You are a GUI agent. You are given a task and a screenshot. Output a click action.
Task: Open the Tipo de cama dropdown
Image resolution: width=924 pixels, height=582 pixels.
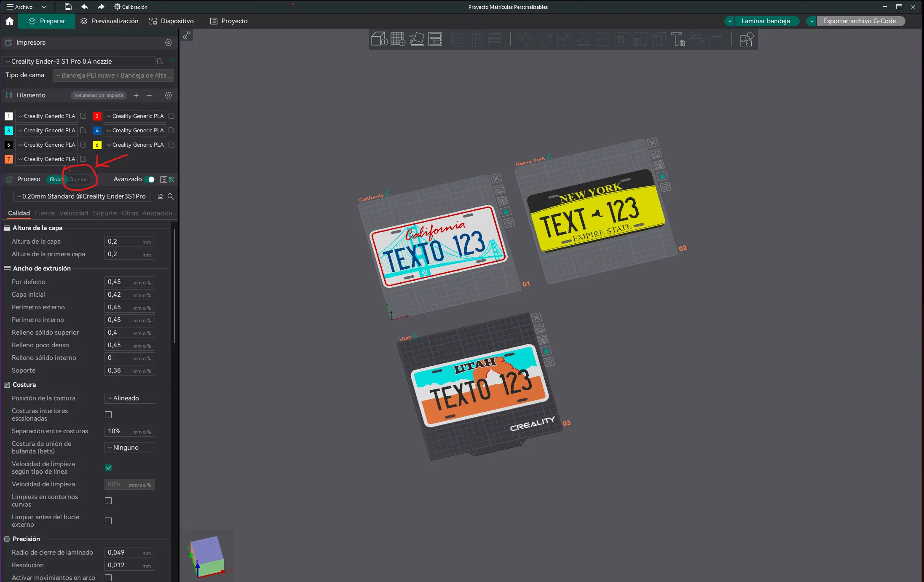[113, 75]
